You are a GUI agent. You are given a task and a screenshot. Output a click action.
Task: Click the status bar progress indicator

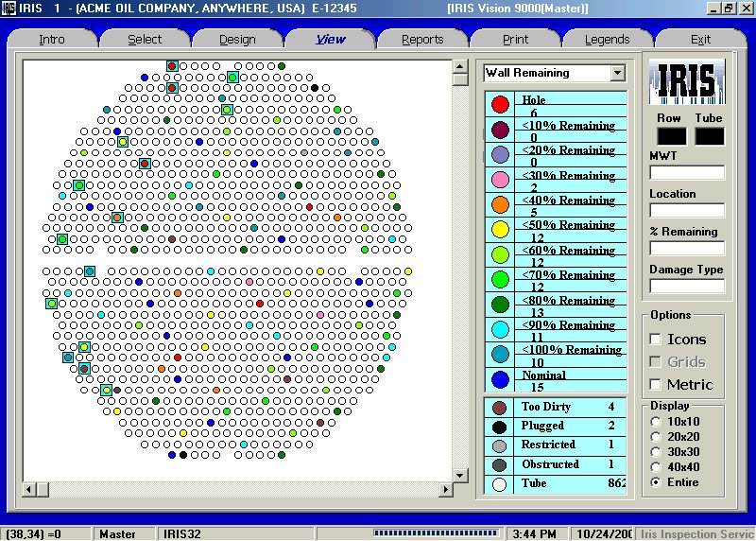(x=436, y=533)
